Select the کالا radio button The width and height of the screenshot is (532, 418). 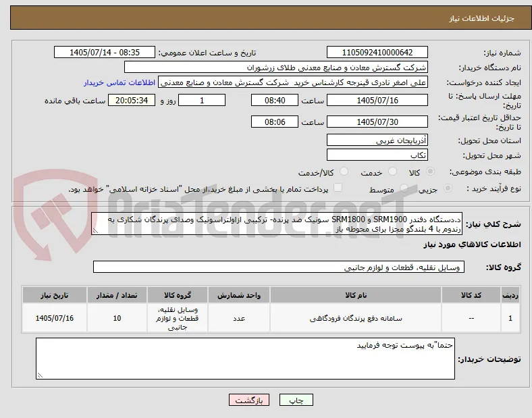430,172
